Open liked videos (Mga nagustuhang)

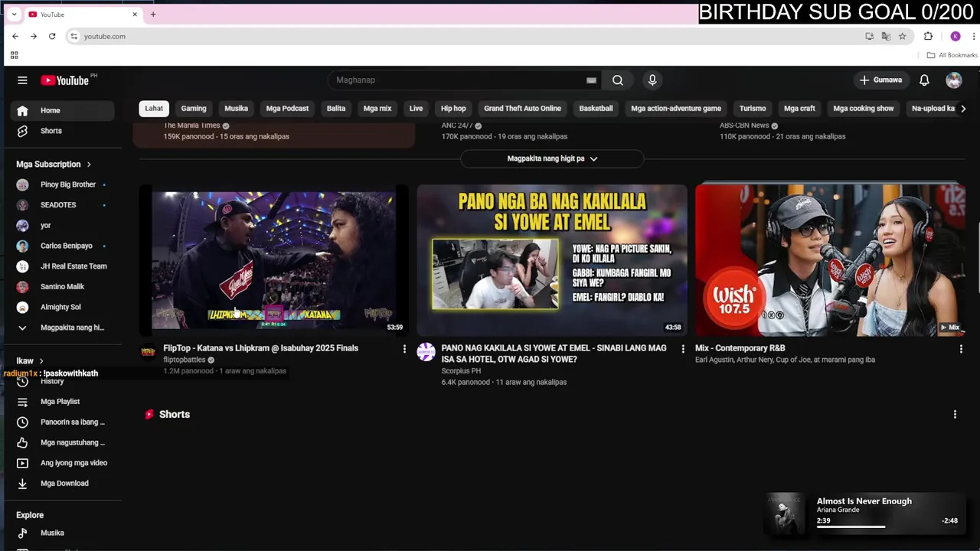pyautogui.click(x=63, y=442)
